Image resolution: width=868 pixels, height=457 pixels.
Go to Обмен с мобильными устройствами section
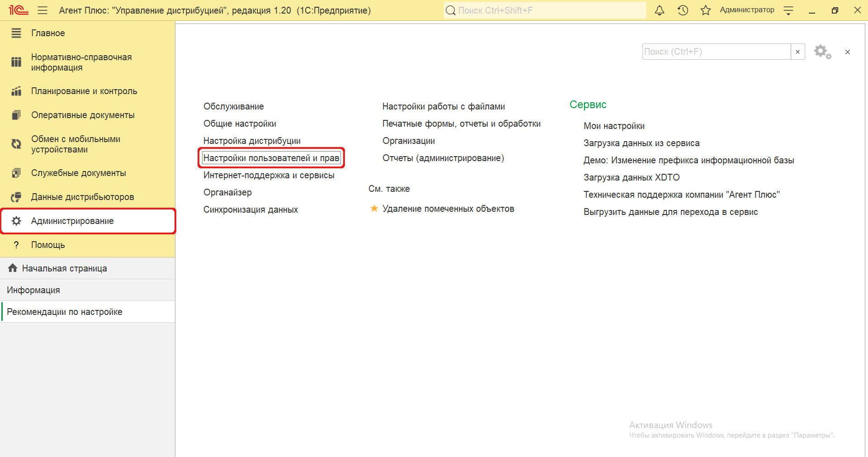75,144
